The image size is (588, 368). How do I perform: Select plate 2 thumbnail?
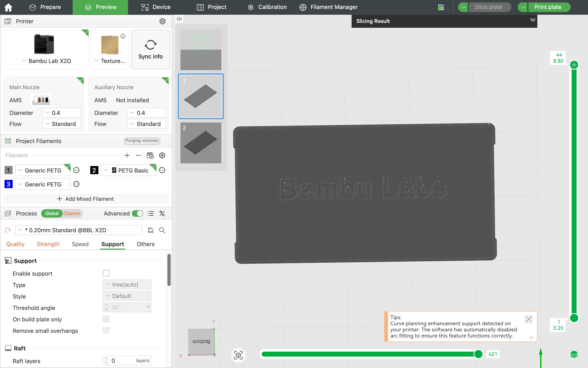(201, 143)
